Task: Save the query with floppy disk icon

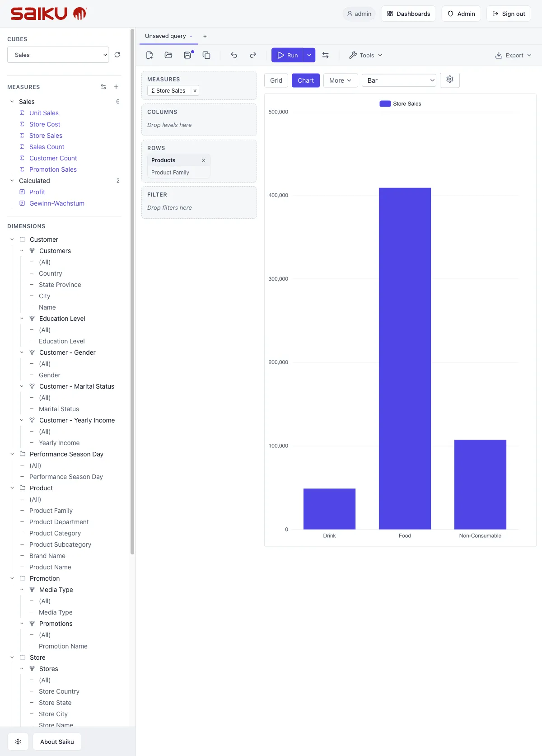Action: (187, 55)
